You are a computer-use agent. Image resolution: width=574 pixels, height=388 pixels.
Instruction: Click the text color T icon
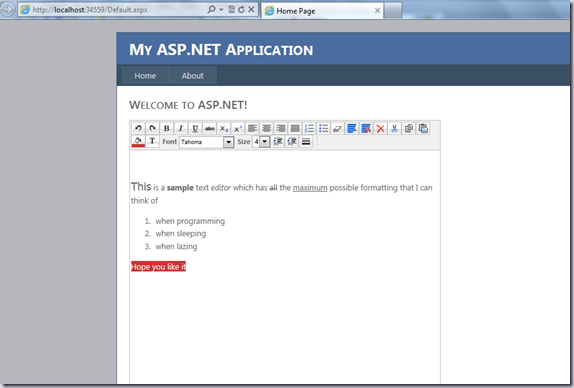point(152,141)
